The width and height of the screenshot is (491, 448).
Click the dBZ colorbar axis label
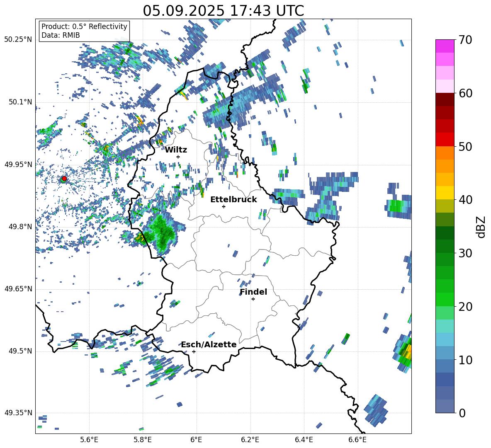point(481,227)
